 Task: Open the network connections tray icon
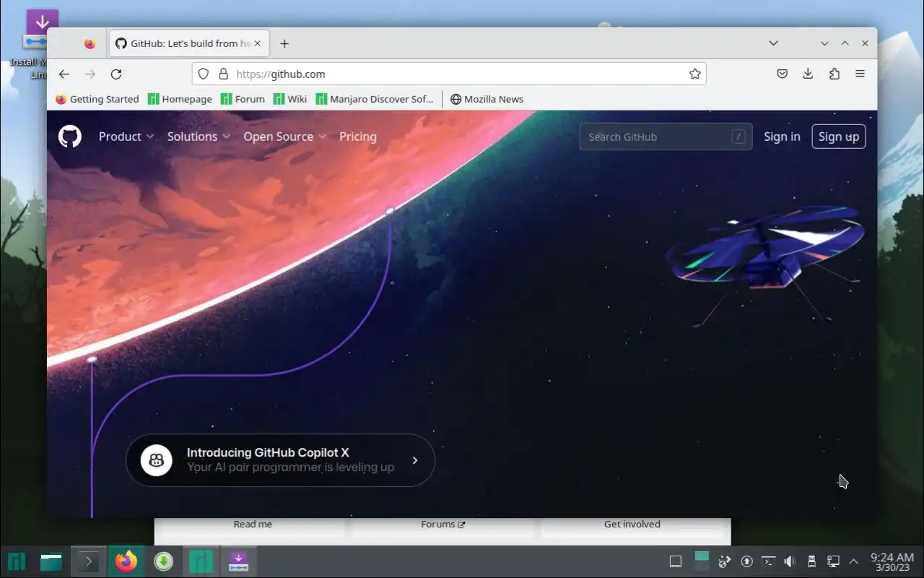(x=832, y=561)
